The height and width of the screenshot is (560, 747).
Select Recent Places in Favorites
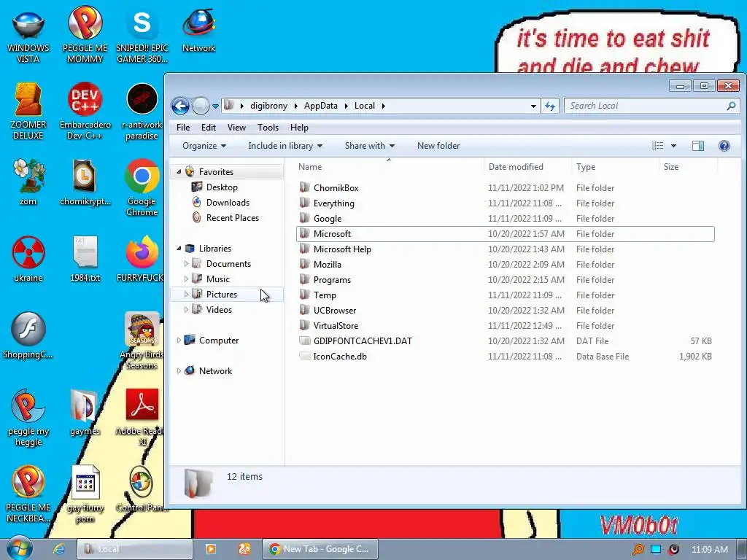233,217
